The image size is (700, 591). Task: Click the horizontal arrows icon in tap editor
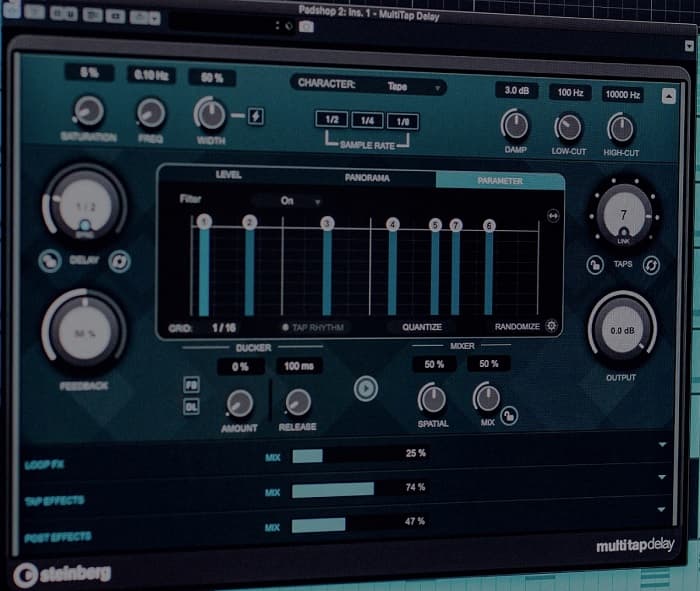pyautogui.click(x=553, y=216)
